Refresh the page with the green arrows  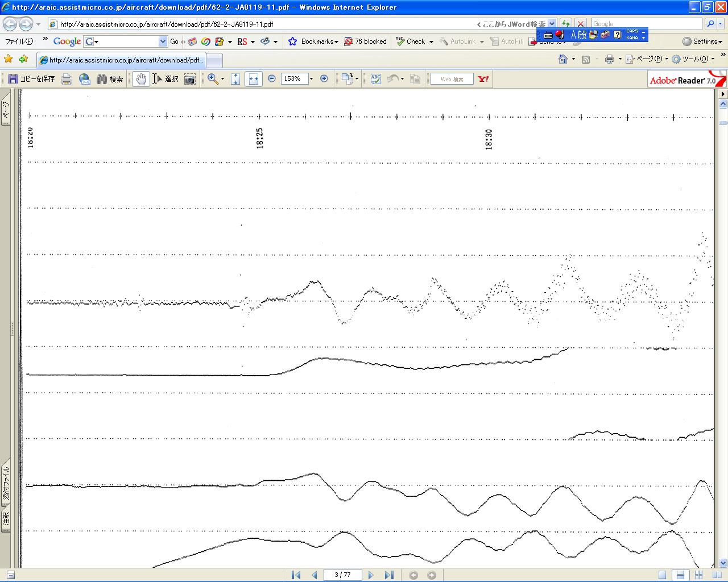tap(565, 24)
